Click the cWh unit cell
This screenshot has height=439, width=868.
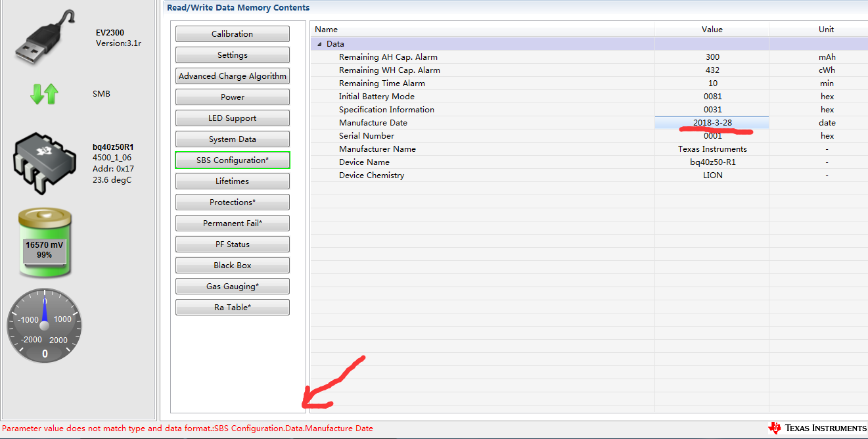coord(827,70)
